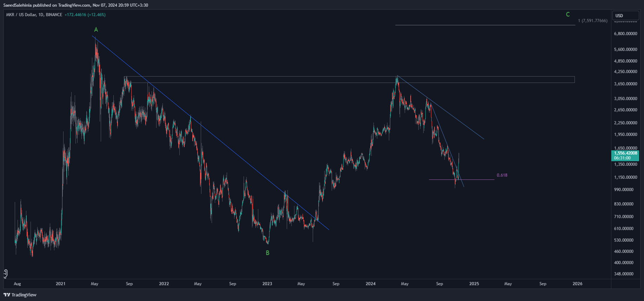Click the 990.00000 price axis label
This screenshot has height=301, width=644.
pyautogui.click(x=624, y=190)
